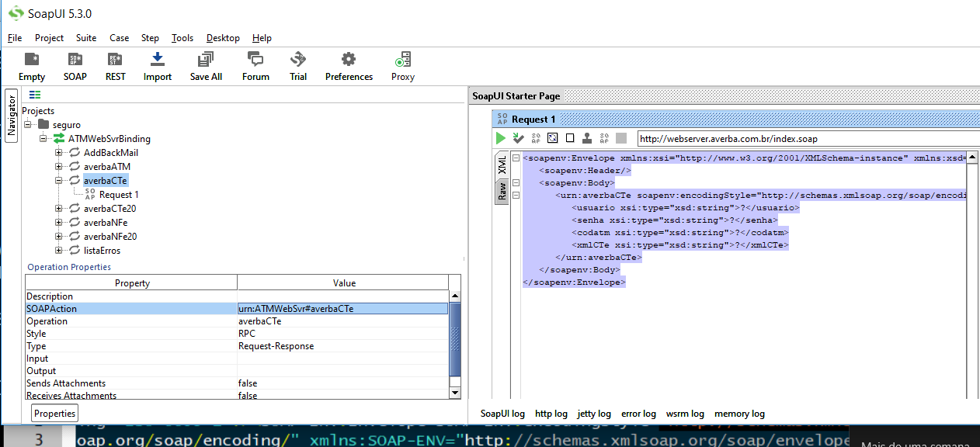Screen dimensions: 980x447
Task: Click the REST project toolbar icon
Action: tap(116, 67)
